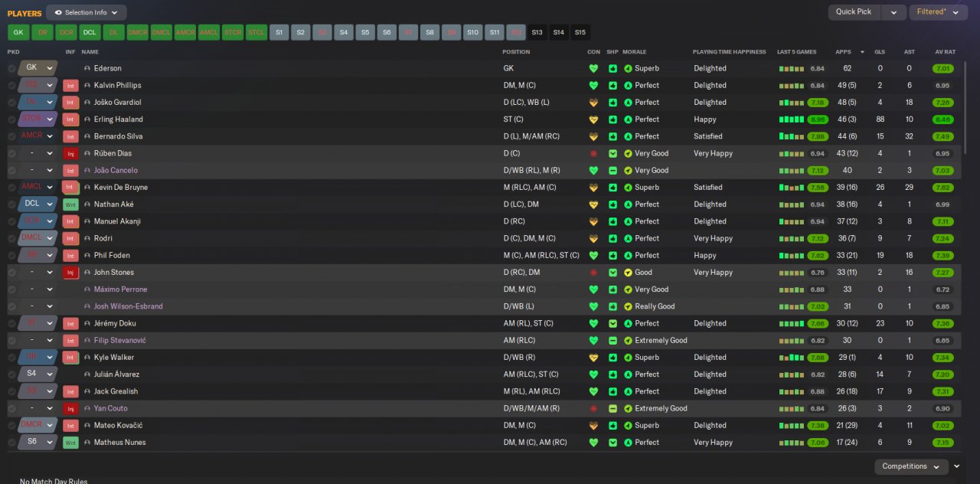Click Kyle Walker's Superb morale icon
This screenshot has width=980, height=484.
point(628,358)
